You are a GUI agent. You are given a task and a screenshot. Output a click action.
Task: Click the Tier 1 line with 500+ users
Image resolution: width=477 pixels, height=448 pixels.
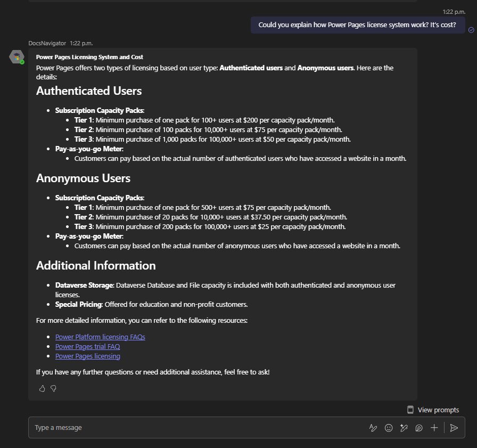[x=203, y=208]
